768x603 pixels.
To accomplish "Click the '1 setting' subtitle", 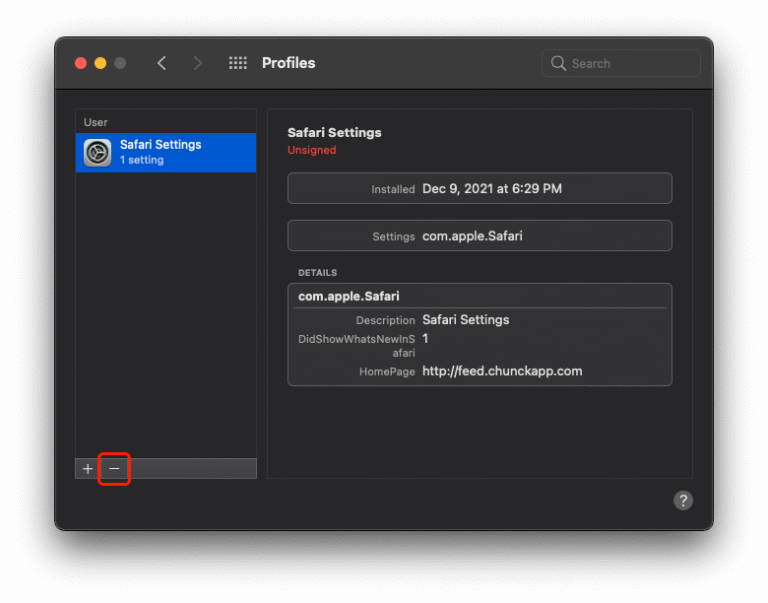I will click(142, 160).
